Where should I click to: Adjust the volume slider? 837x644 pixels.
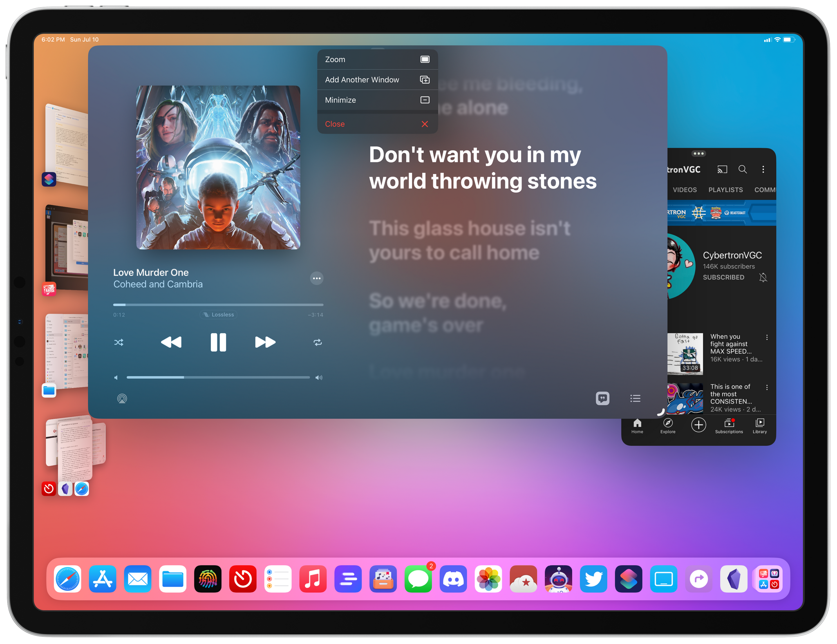pos(218,378)
